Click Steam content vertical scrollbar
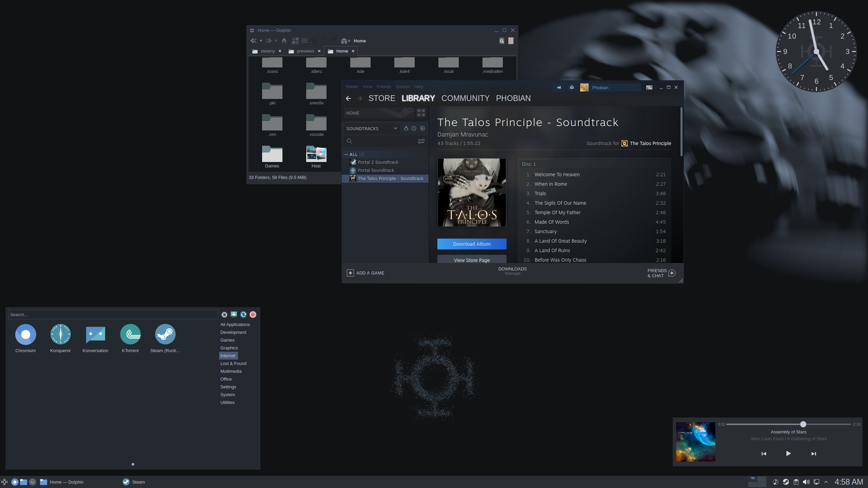Image resolution: width=868 pixels, height=488 pixels. (x=681, y=132)
